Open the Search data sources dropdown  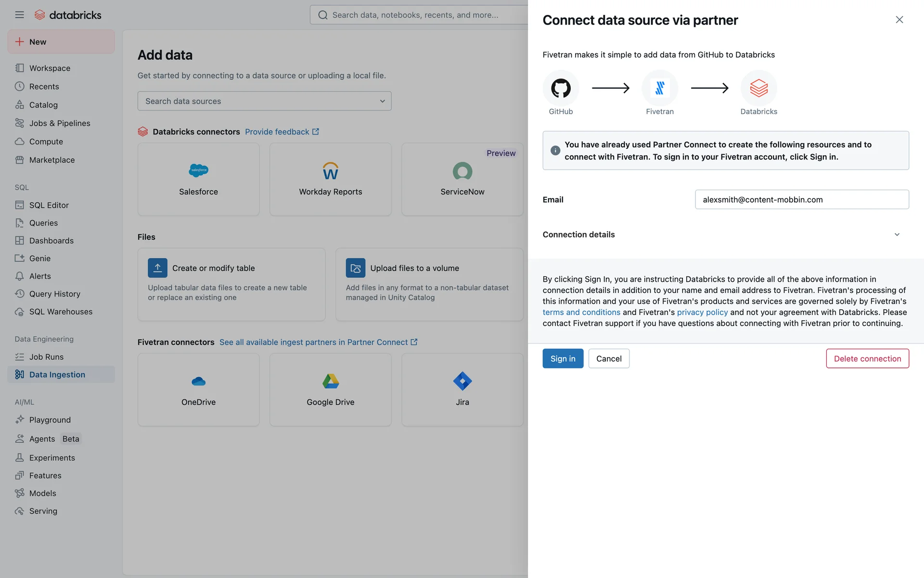[x=264, y=101]
